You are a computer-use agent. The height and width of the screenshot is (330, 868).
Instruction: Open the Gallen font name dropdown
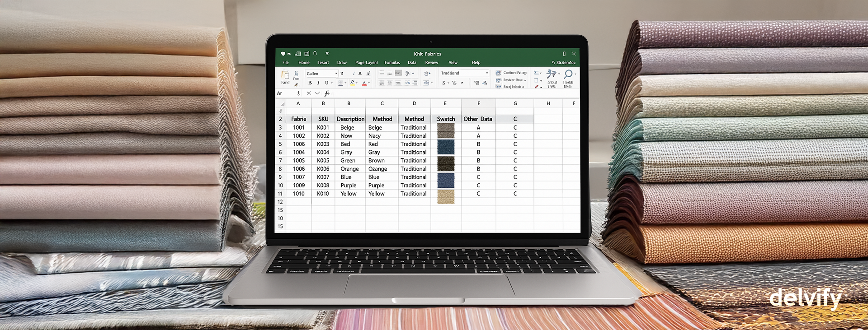(336, 74)
